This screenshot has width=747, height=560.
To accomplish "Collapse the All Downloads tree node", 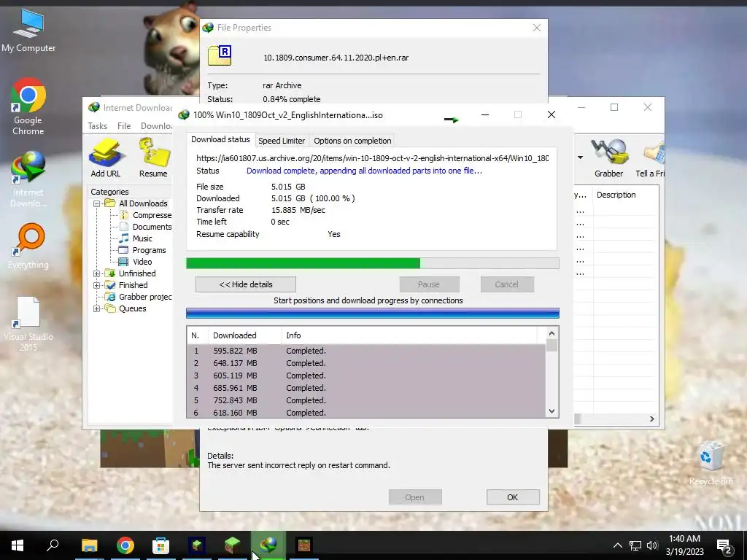I will click(96, 203).
